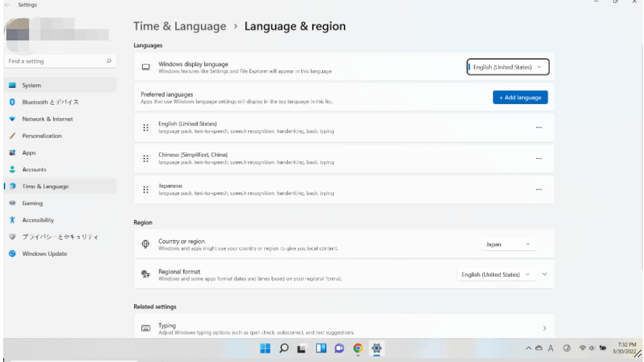
Task: Open the System settings category
Action: pos(60,85)
